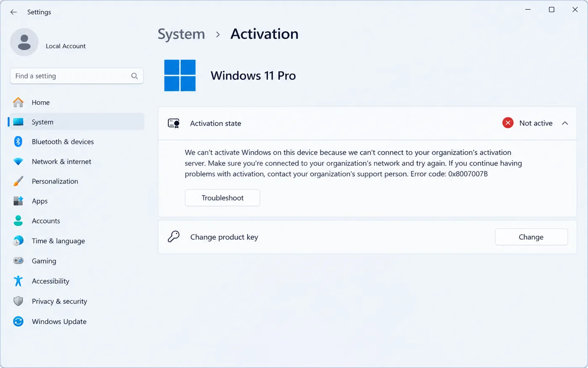Click the Bluetooth icon in sidebar
Viewport: 588px width, 368px height.
pyautogui.click(x=18, y=142)
